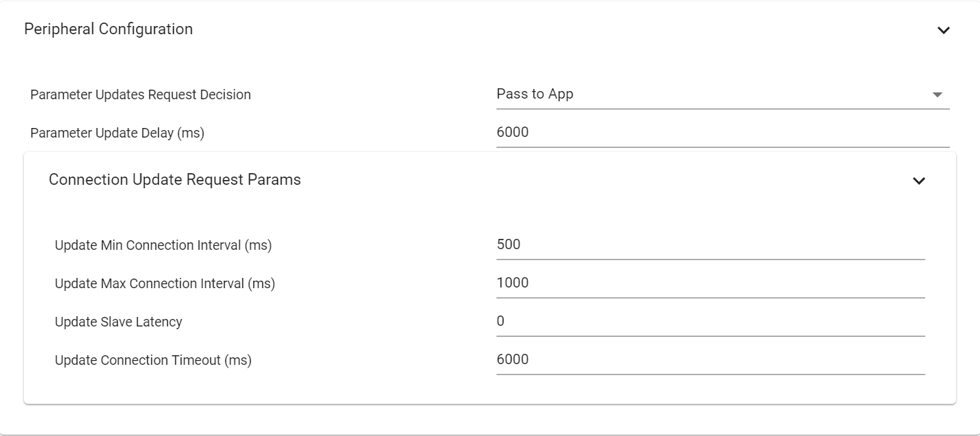The image size is (980, 436).
Task: Click the 500 value in min interval
Action: point(509,244)
